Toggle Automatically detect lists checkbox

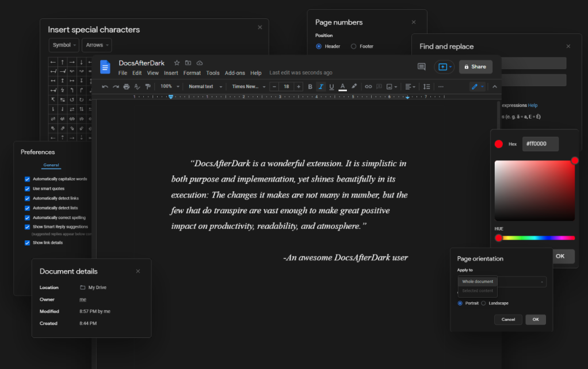(28, 208)
